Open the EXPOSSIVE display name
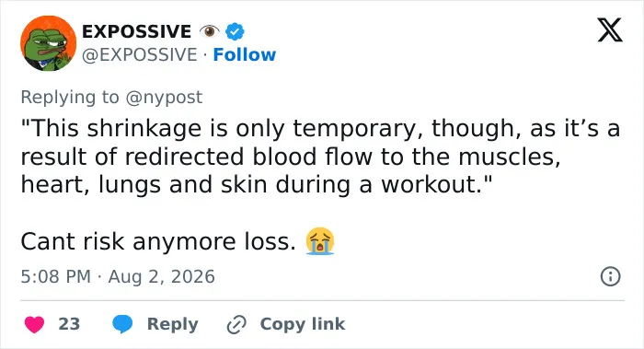 tap(136, 31)
